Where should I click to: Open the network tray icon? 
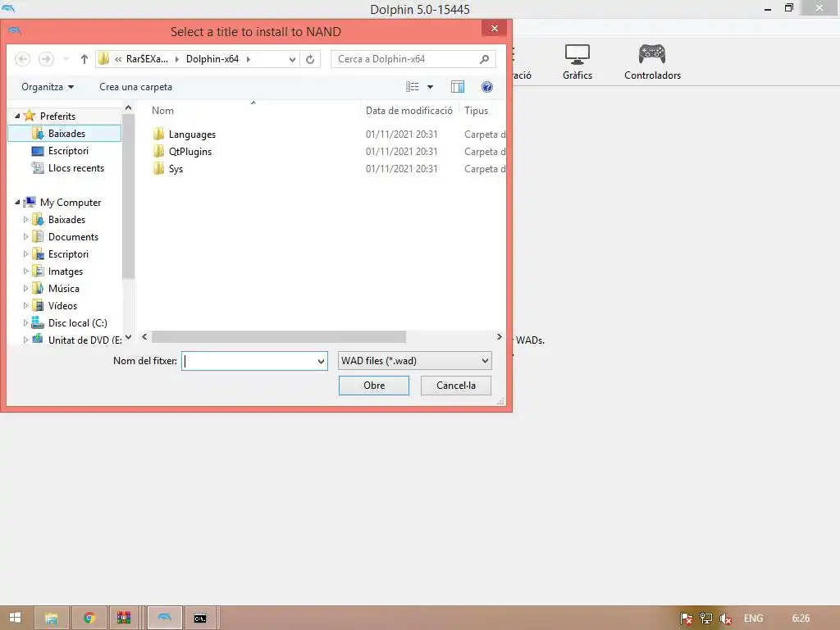(706, 619)
